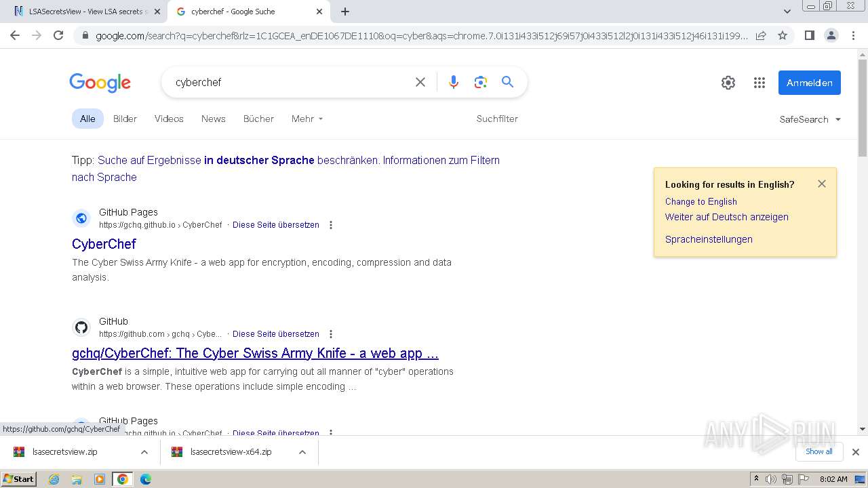Viewport: 868px width, 488px height.
Task: Click the page vertical scrollbar down arrow
Action: 863,428
